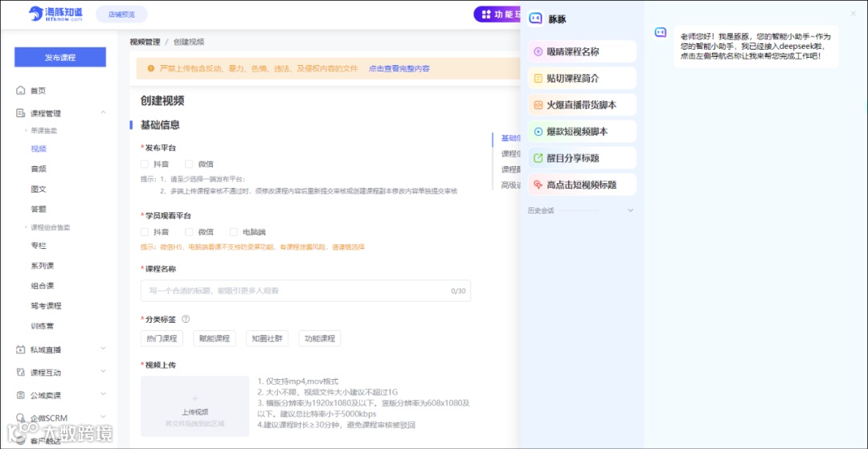Image resolution: width=868 pixels, height=449 pixels.
Task: Open 系列课 in the sidebar
Action: click(43, 265)
